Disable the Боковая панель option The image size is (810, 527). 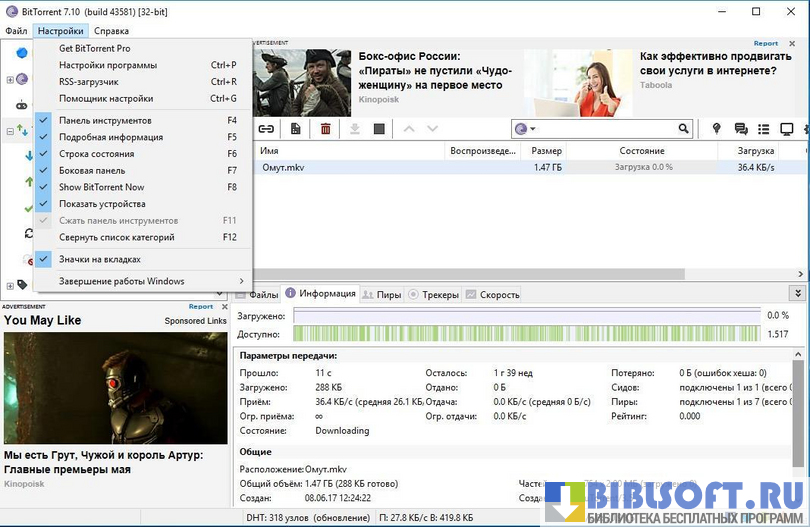point(92,171)
